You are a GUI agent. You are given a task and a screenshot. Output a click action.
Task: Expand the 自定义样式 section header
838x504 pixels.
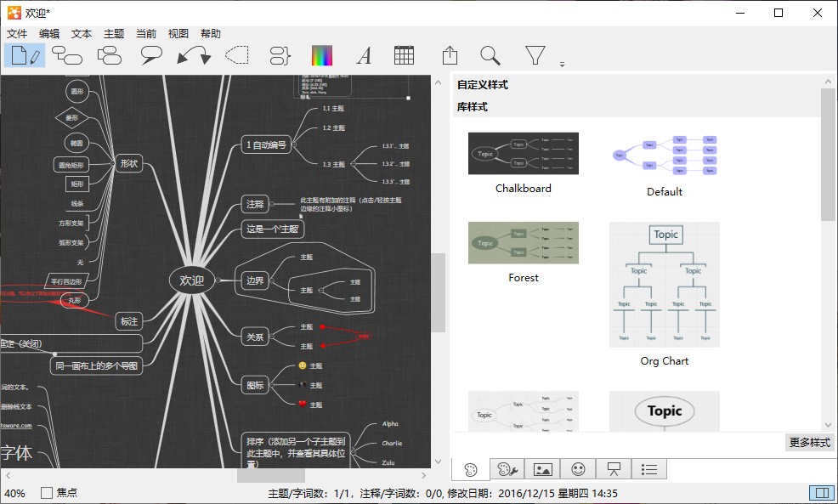(x=483, y=85)
